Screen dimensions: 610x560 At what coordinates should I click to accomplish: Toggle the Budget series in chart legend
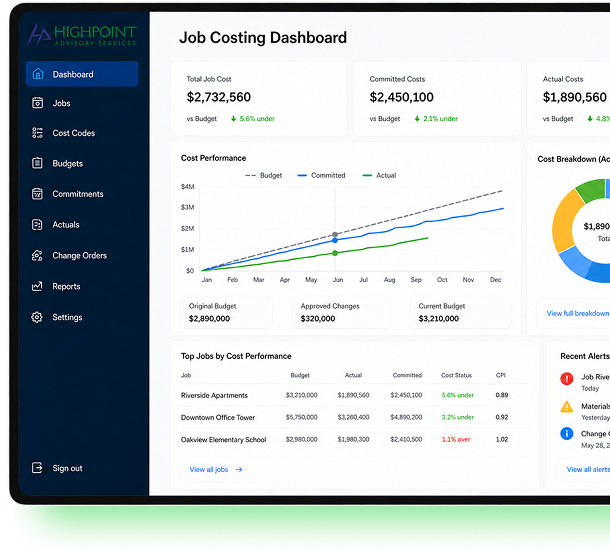point(264,176)
